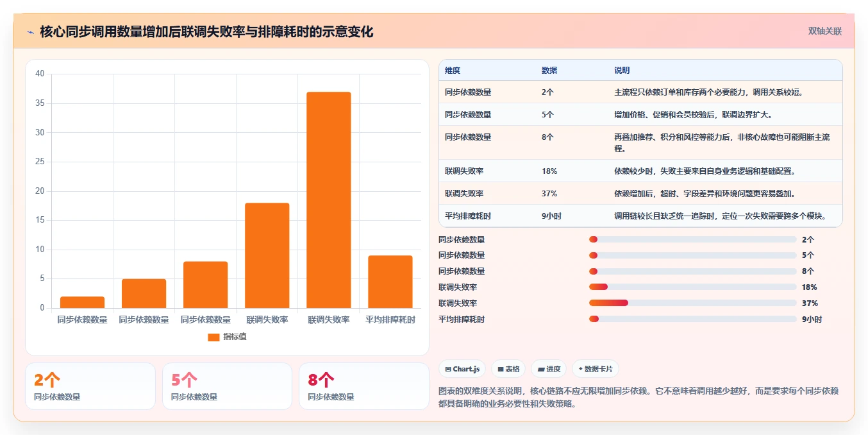This screenshot has height=435, width=868.
Task: Click the 数据 table column header
Action: pos(549,71)
